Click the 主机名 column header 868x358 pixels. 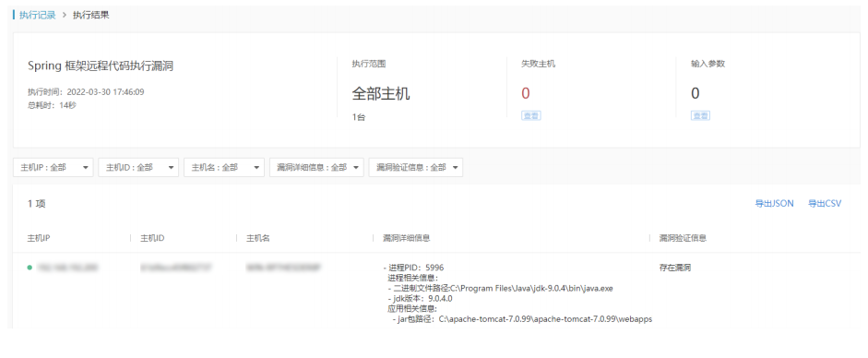[x=257, y=238]
